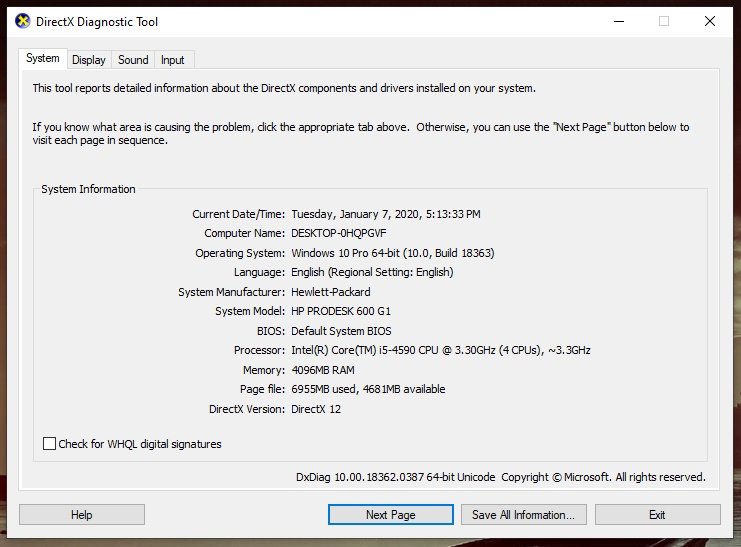Click the 'DirectX 12' version value
Image resolution: width=741 pixels, height=547 pixels.
click(x=316, y=409)
